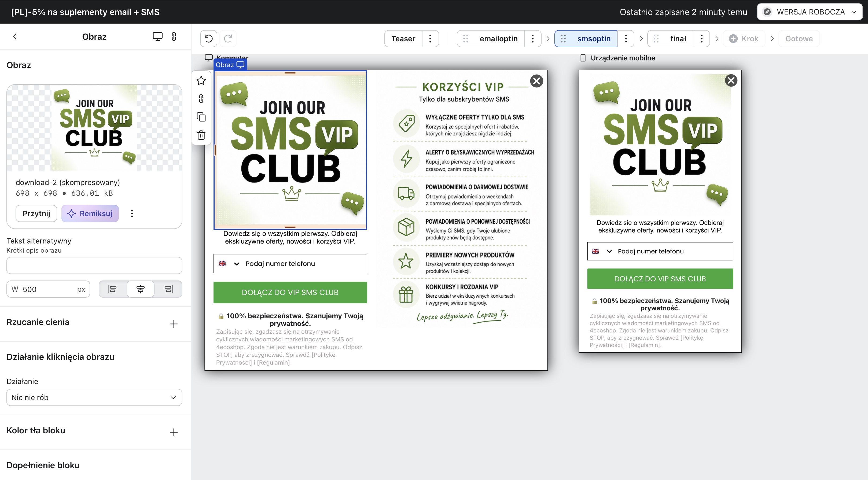This screenshot has width=868, height=480.
Task: Select the mobile SMS VIP Club image
Action: (x=660, y=145)
